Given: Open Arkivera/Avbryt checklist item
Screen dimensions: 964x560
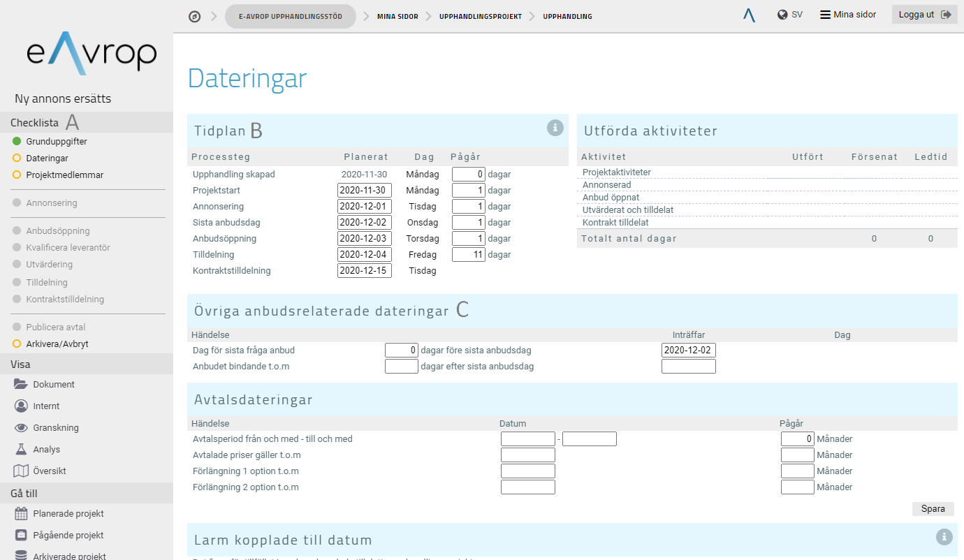Looking at the screenshot, I should tap(57, 344).
